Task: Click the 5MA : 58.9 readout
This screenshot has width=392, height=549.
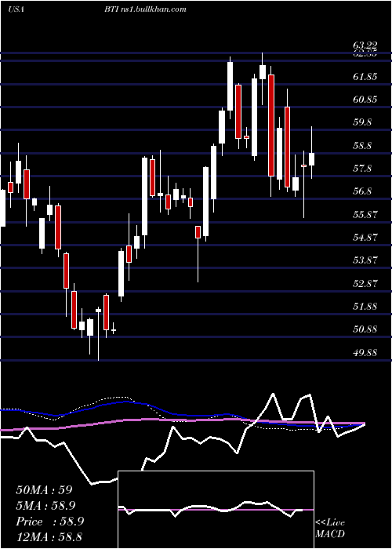Action: coord(45,506)
